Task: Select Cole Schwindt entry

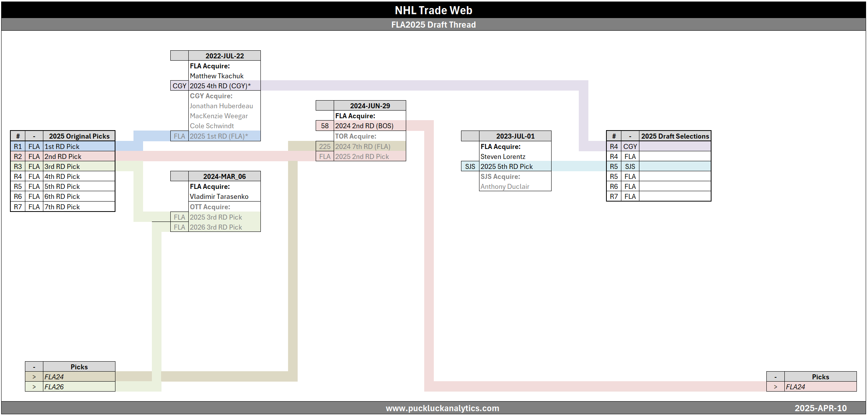Action: 212,126
